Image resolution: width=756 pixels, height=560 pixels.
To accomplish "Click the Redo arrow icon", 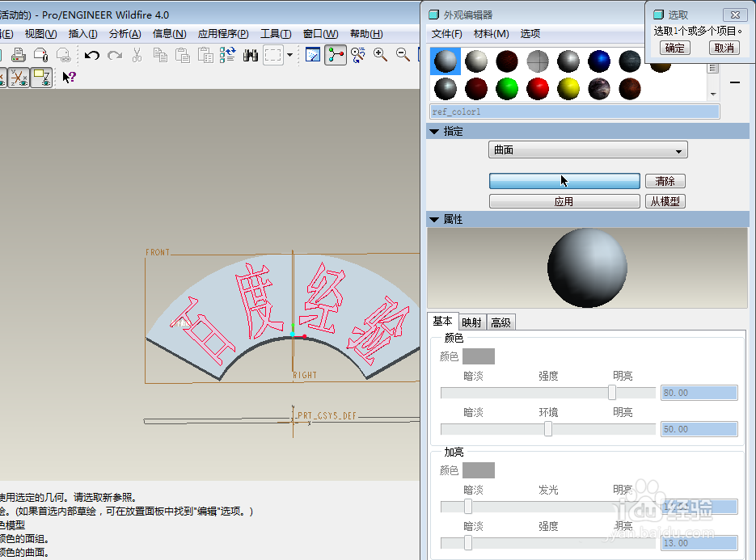I will [115, 55].
